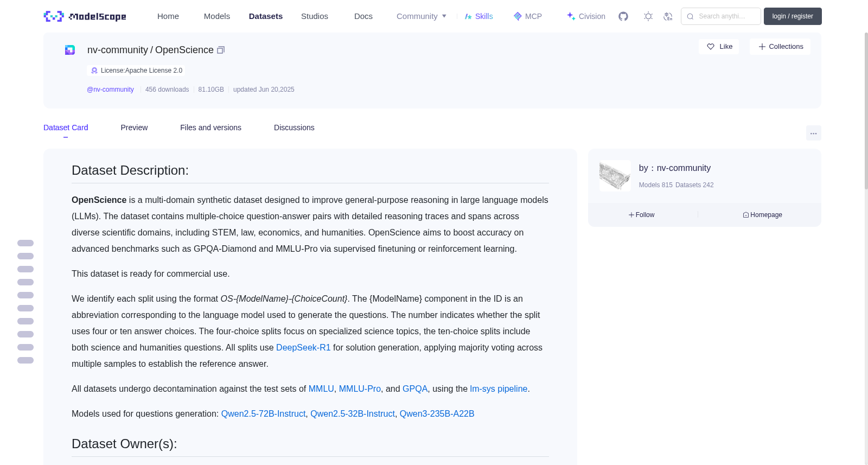The height and width of the screenshot is (465, 868).
Task: Select Datasets in the top navigation
Action: pos(266,16)
